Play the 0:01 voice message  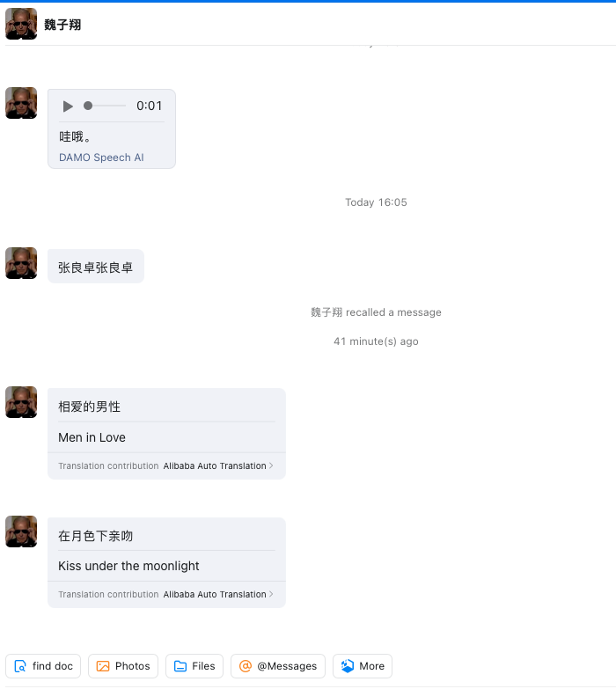coord(68,106)
